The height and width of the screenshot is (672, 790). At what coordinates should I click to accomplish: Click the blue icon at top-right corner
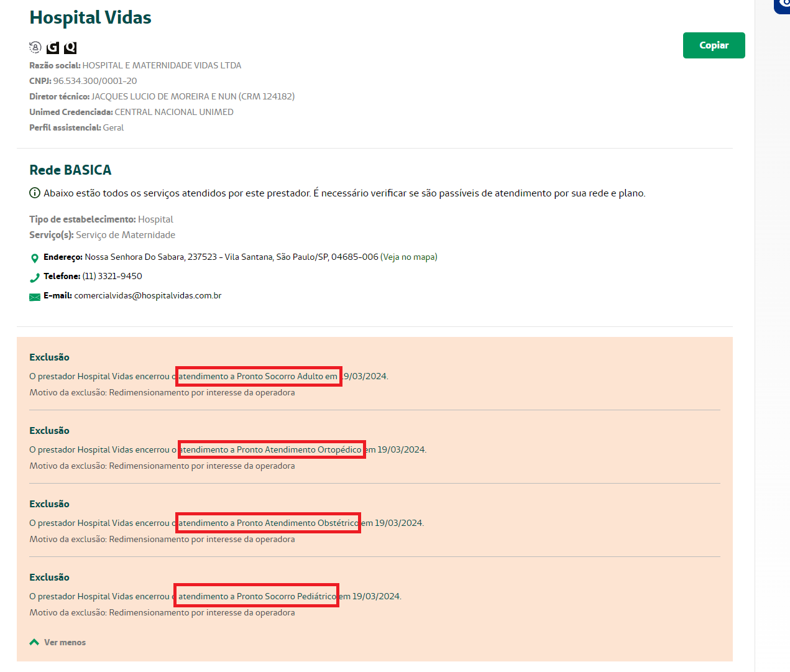pos(783,6)
